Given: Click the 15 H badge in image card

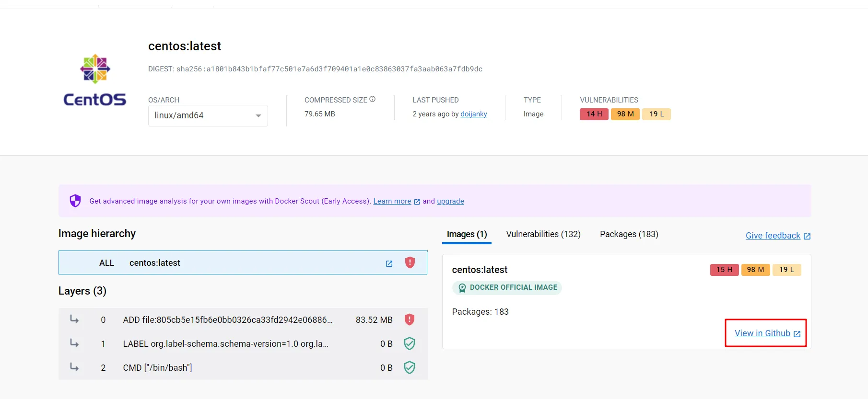Looking at the screenshot, I should click(x=724, y=270).
